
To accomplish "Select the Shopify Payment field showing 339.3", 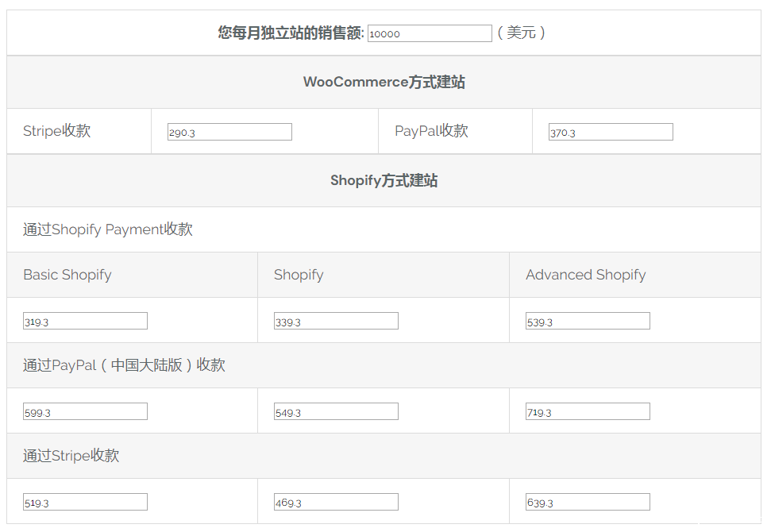I will [x=337, y=320].
